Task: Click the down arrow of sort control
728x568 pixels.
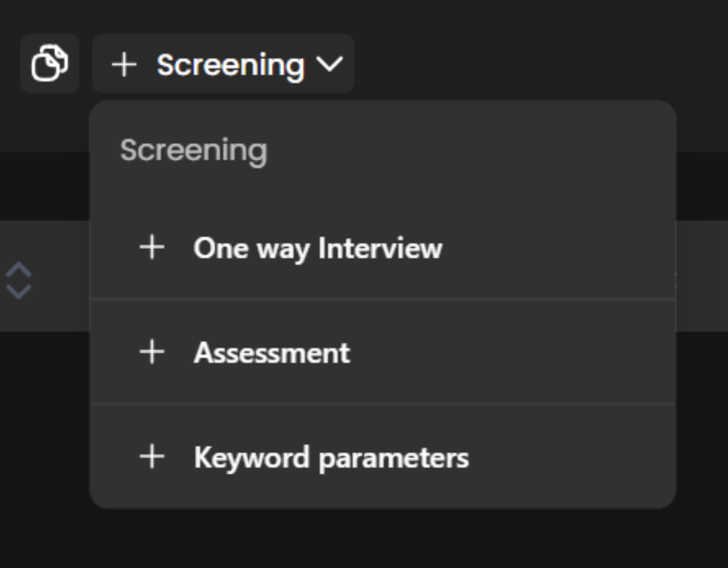Action: 19,291
